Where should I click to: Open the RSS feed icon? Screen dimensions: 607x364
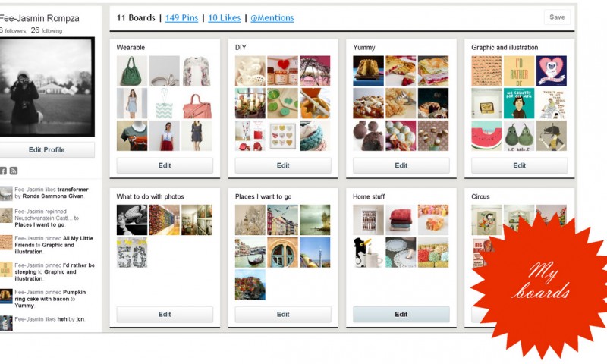[x=14, y=171]
